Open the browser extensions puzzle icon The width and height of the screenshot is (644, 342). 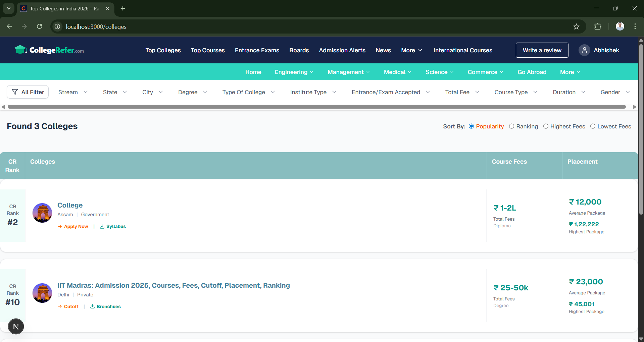[x=598, y=27]
